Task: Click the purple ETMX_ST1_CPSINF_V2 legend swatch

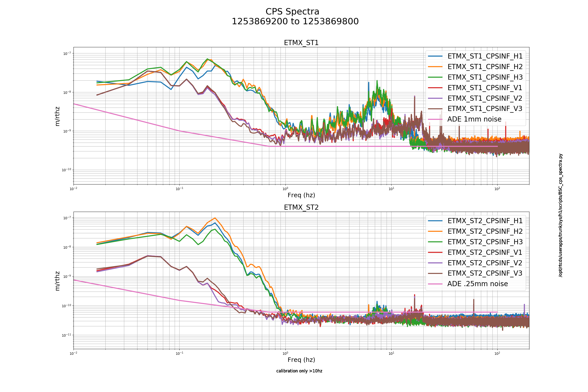Action: tap(435, 98)
